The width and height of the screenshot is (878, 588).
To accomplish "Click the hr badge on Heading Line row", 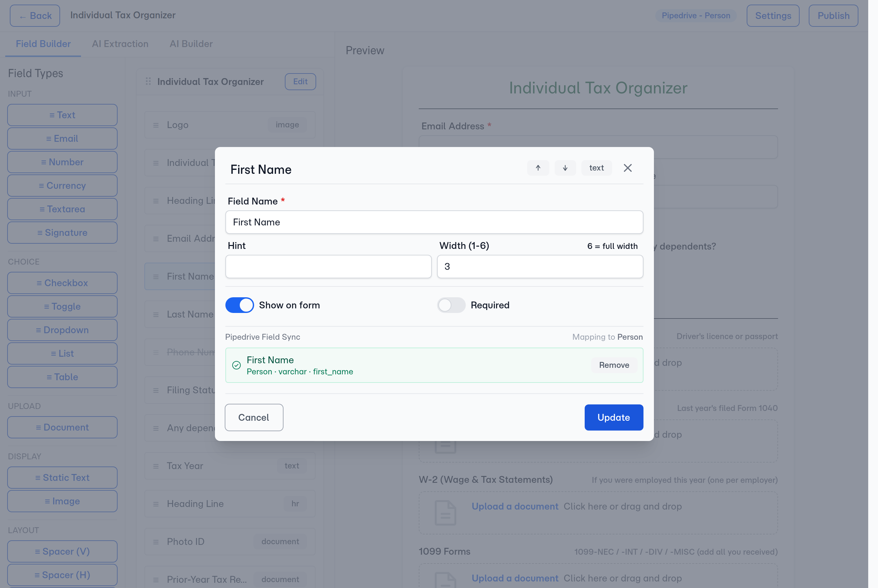I will point(295,504).
